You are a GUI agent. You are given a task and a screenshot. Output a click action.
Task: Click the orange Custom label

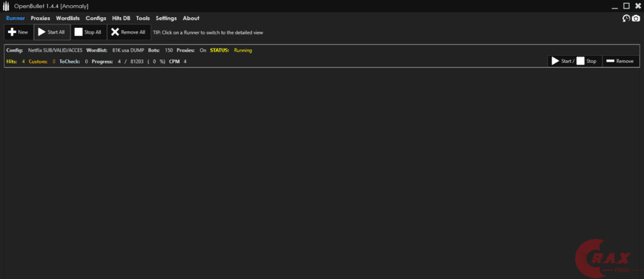(x=38, y=62)
